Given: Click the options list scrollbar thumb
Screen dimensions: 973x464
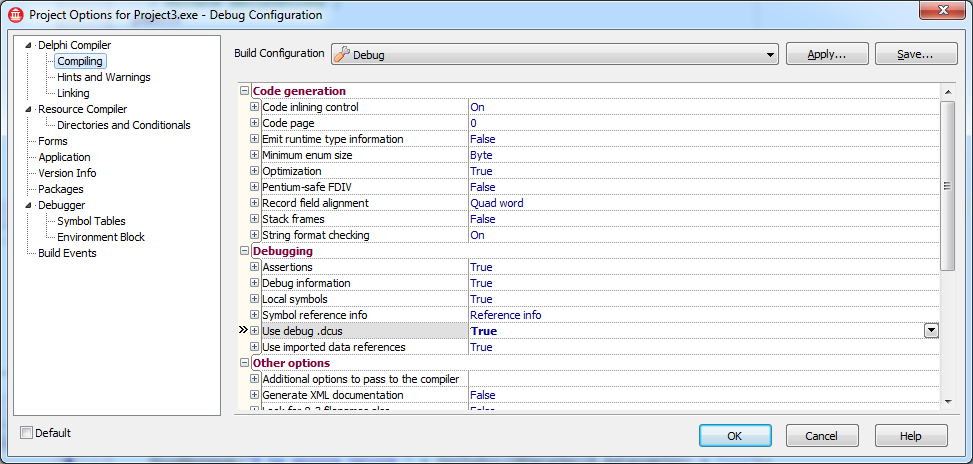Looking at the screenshot, I should [x=948, y=185].
